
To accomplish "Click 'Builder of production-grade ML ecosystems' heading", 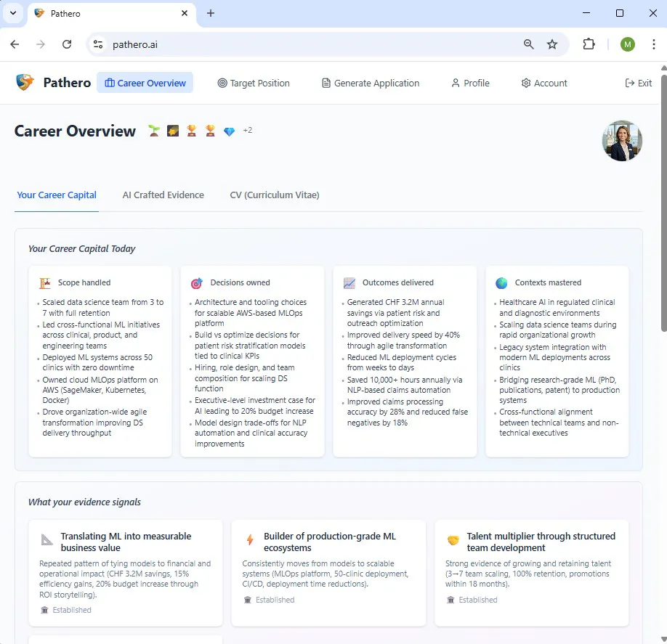I will 330,542.
